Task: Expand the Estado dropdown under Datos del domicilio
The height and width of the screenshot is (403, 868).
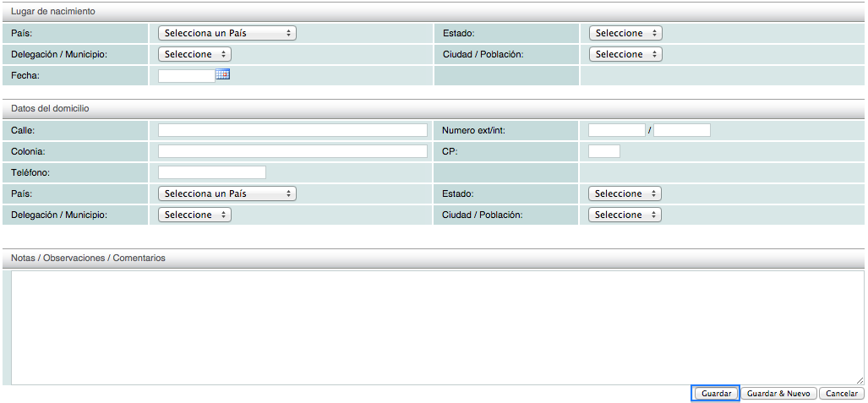Action: 625,193
